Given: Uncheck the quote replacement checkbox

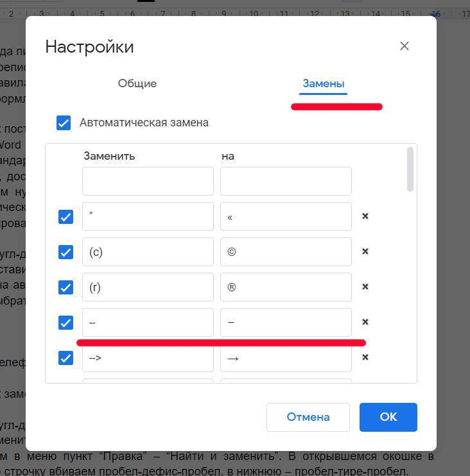Looking at the screenshot, I should [x=65, y=217].
